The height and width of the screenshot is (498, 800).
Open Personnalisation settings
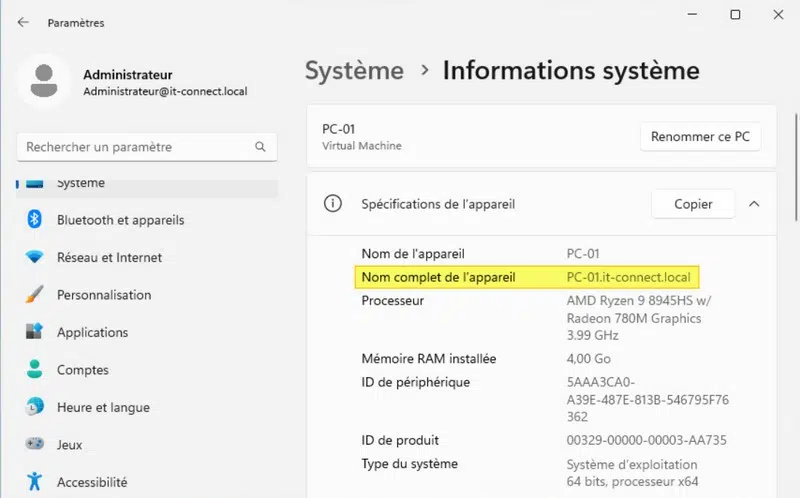click(x=147, y=295)
